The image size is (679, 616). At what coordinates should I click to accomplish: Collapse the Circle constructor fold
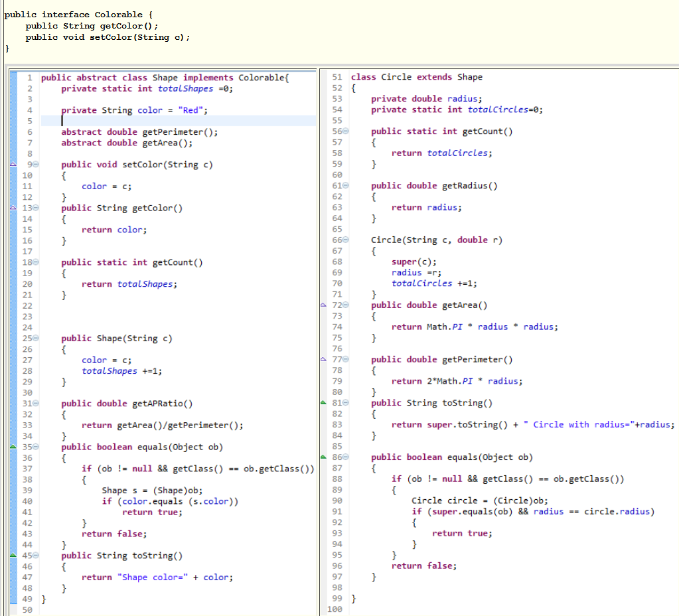pos(346,240)
